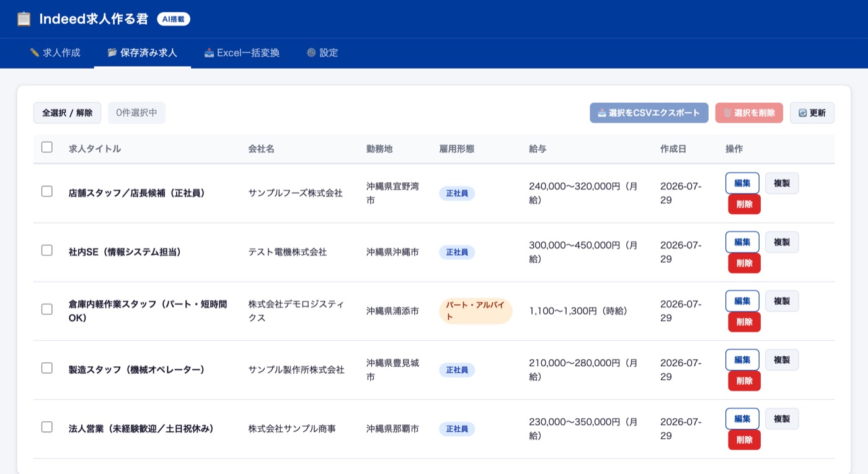
Task: Click the 求人タイトル column header
Action: point(95,149)
